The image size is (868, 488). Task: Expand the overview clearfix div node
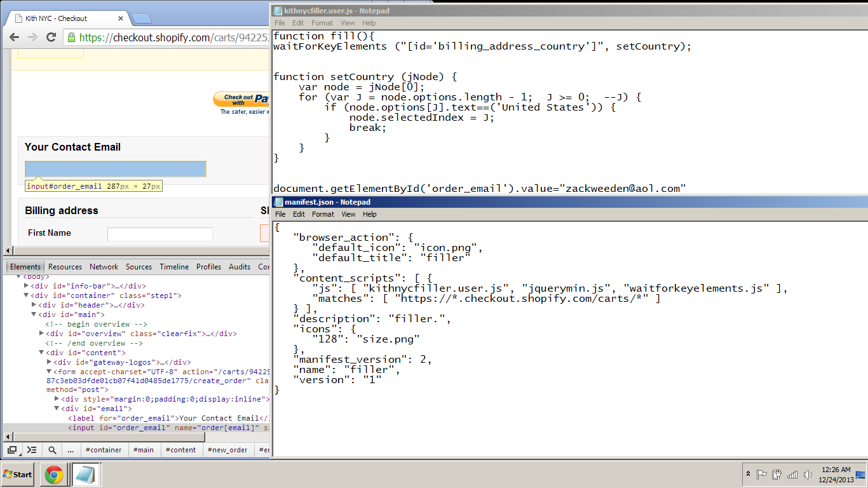point(41,334)
